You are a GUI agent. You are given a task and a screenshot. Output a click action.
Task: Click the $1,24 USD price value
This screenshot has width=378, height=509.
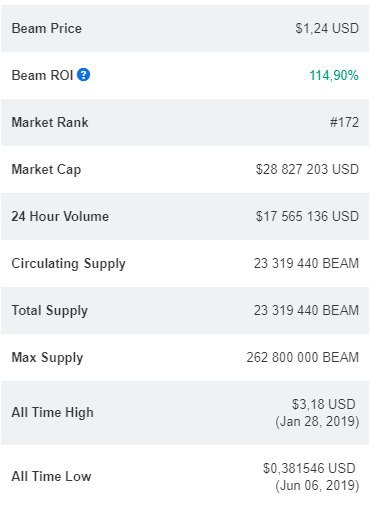click(x=327, y=28)
